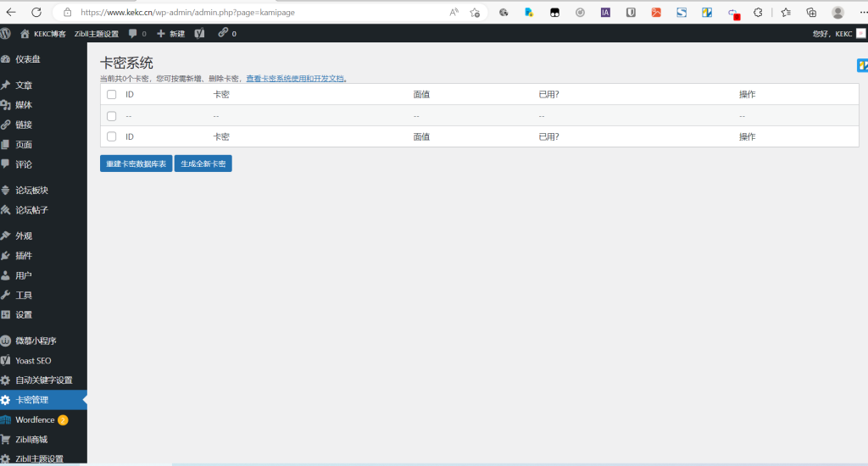Tick the select-all checkbox in table header
This screenshot has height=466, width=868.
111,95
